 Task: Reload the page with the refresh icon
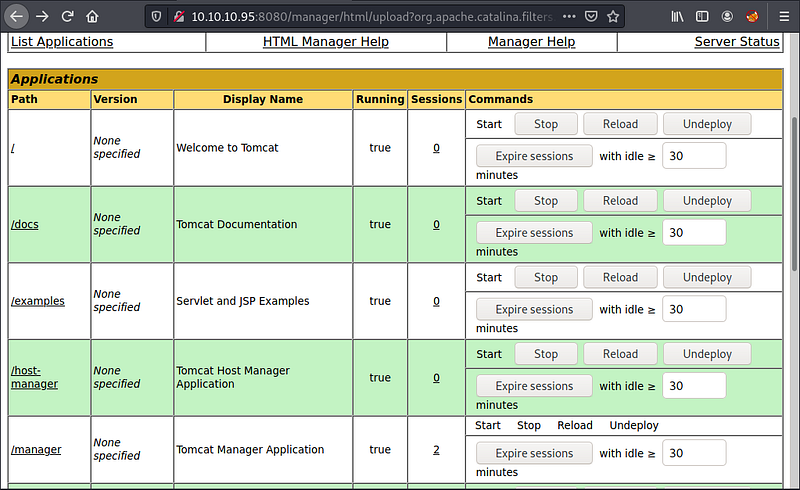[x=67, y=17]
